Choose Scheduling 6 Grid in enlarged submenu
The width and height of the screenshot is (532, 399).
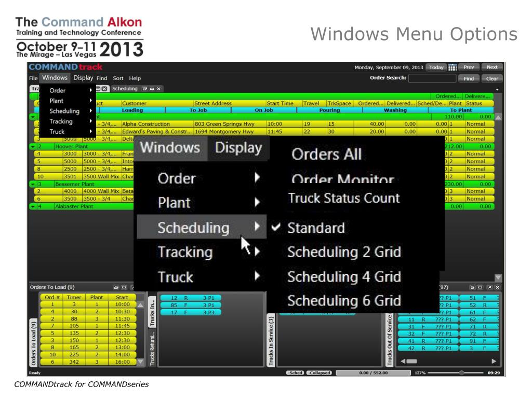point(344,301)
